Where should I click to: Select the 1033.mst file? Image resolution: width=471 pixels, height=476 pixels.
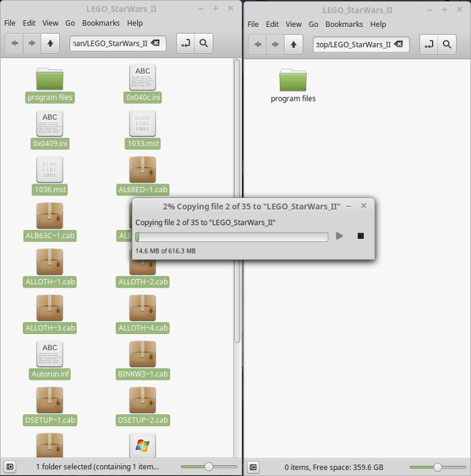point(143,130)
